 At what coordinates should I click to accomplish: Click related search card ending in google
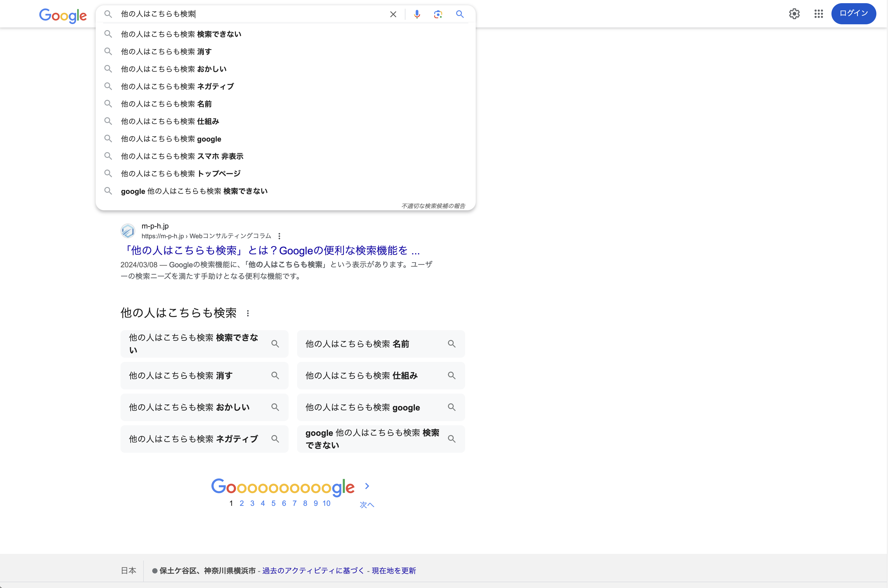pyautogui.click(x=381, y=407)
